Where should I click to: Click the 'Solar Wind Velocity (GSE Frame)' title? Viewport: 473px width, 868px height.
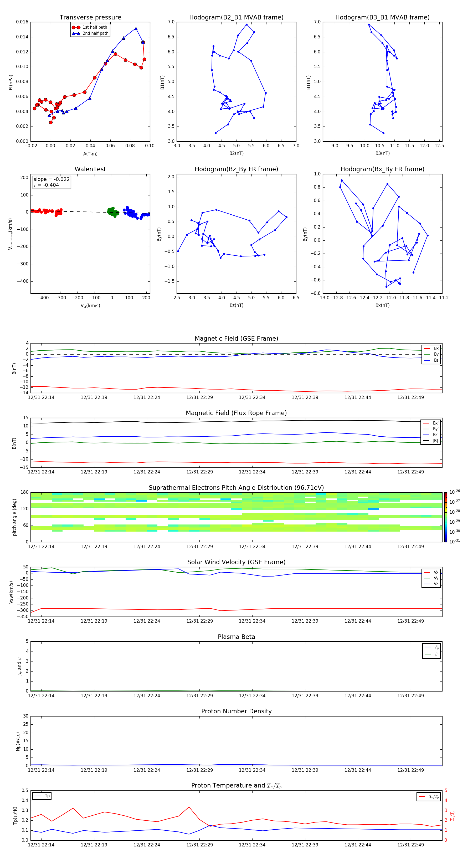click(x=236, y=562)
